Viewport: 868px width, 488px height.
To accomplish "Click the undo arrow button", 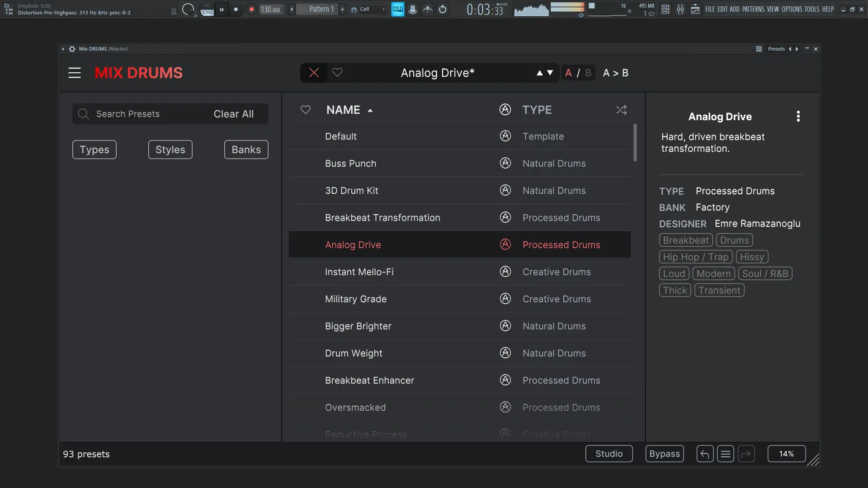I will tap(705, 454).
